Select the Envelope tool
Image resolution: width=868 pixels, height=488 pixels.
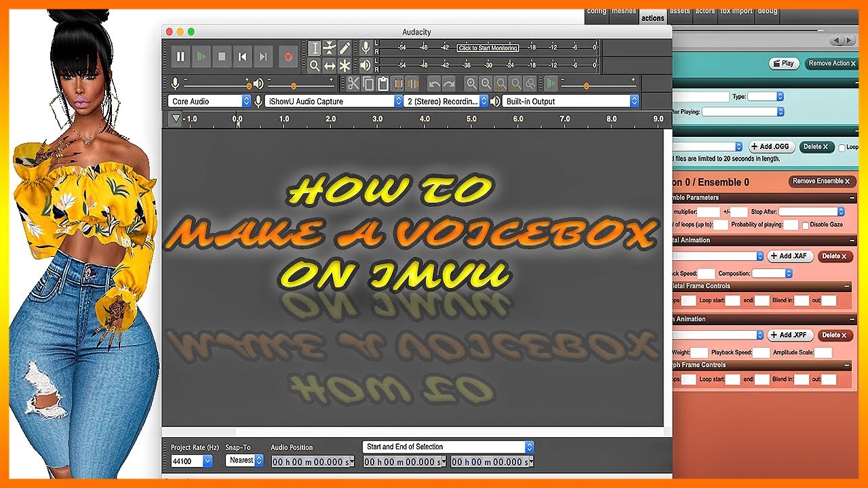click(x=330, y=48)
